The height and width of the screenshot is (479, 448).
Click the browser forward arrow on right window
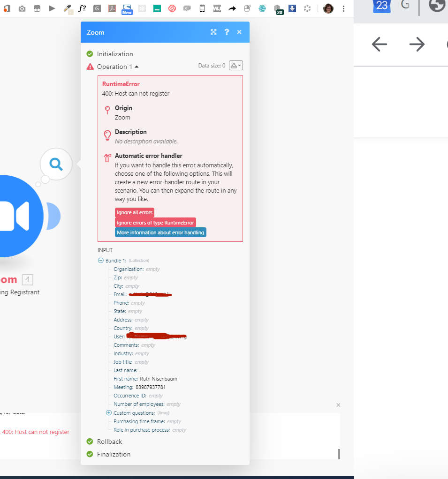tap(417, 45)
